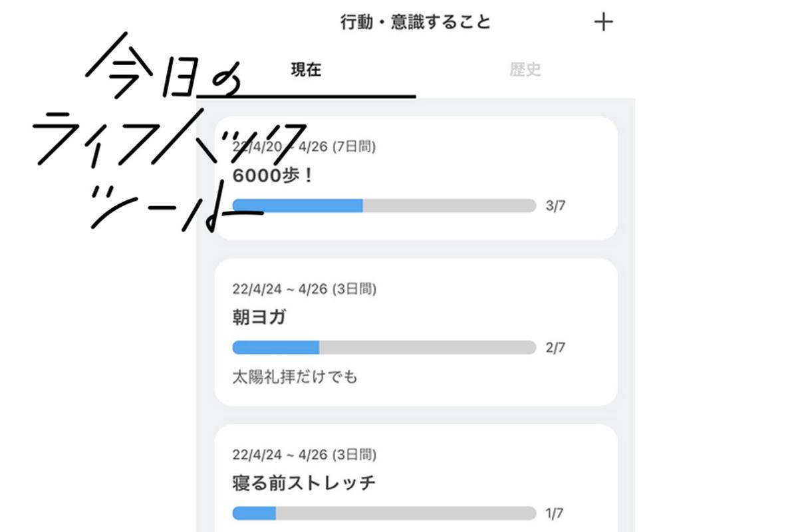Screen dimensions: 798x532
Task: Tap the plus icon to add item
Action: [603, 22]
